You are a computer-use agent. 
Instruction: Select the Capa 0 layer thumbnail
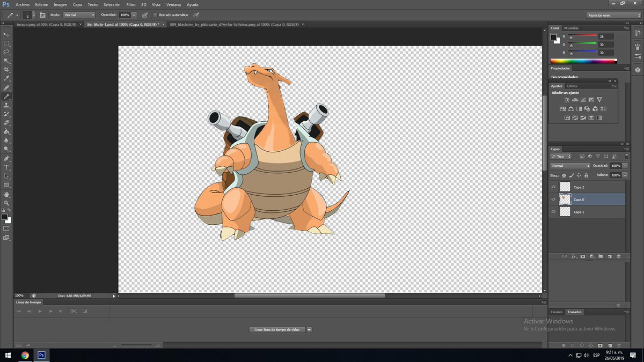(565, 200)
